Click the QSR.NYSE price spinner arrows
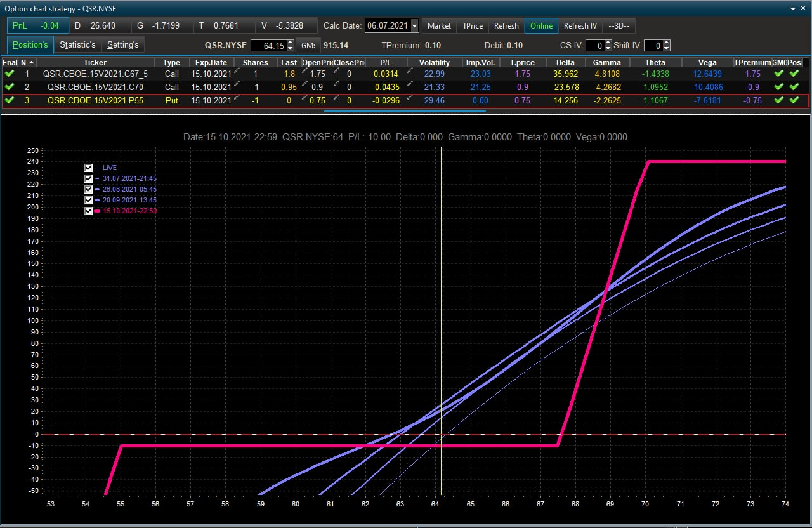812x528 pixels. click(291, 46)
